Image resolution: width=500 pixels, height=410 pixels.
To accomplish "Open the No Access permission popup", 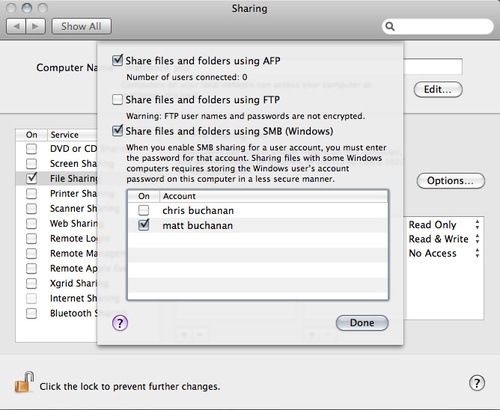I will point(444,253).
